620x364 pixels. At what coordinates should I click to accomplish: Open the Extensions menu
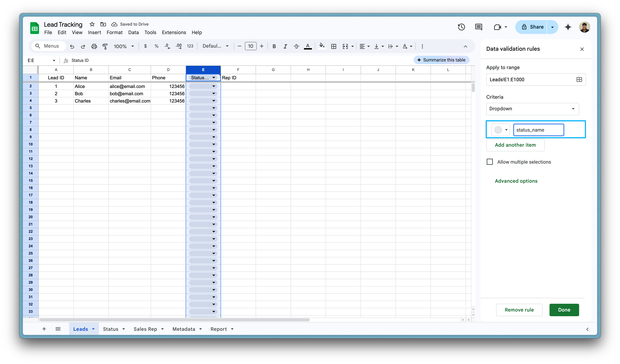pos(174,32)
